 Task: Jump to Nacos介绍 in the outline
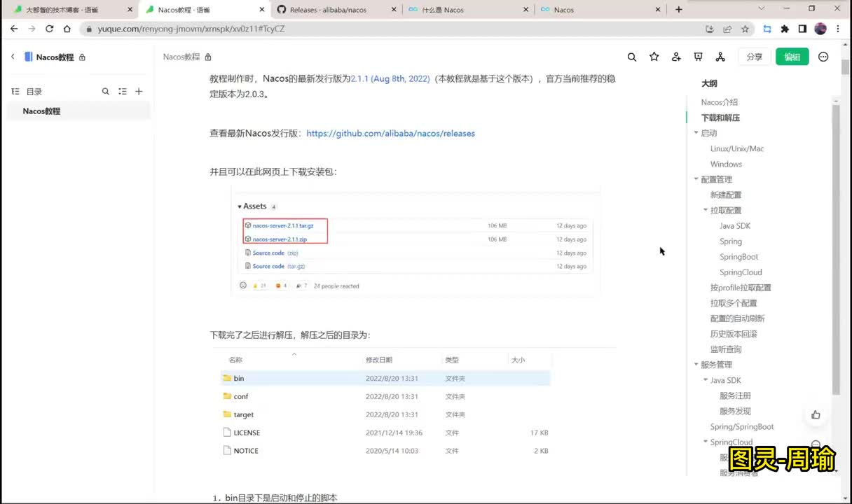coord(720,102)
